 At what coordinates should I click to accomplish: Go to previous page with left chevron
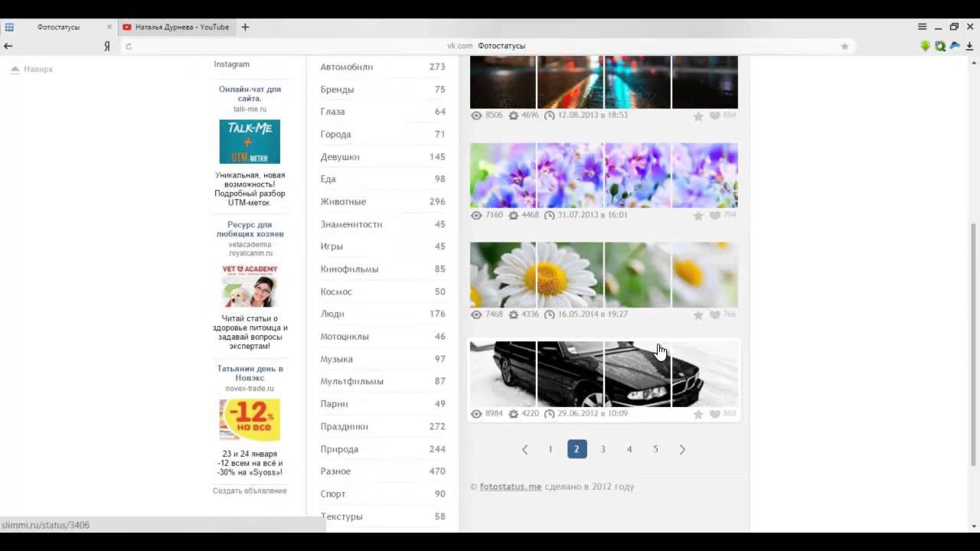(524, 450)
